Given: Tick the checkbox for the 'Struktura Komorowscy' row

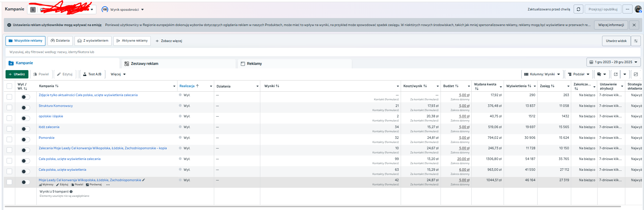Looking at the screenshot, I should [9, 108].
